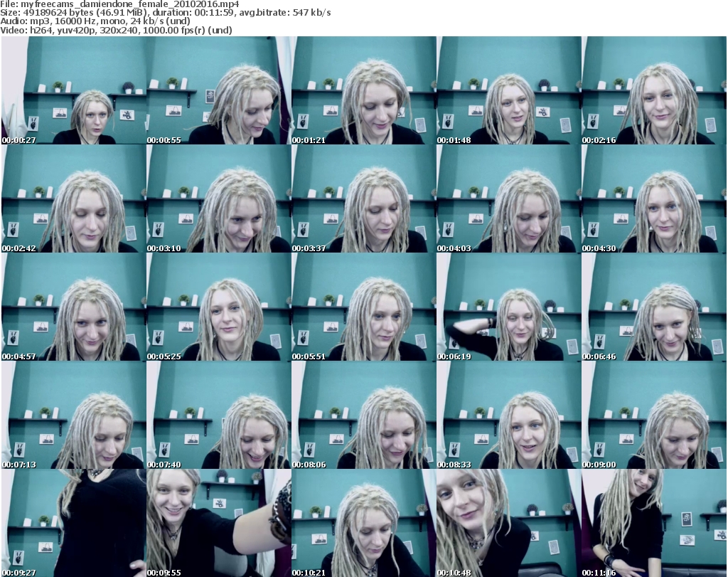
Task: Pick the frame stamped 00:06:46
Action: click(654, 307)
